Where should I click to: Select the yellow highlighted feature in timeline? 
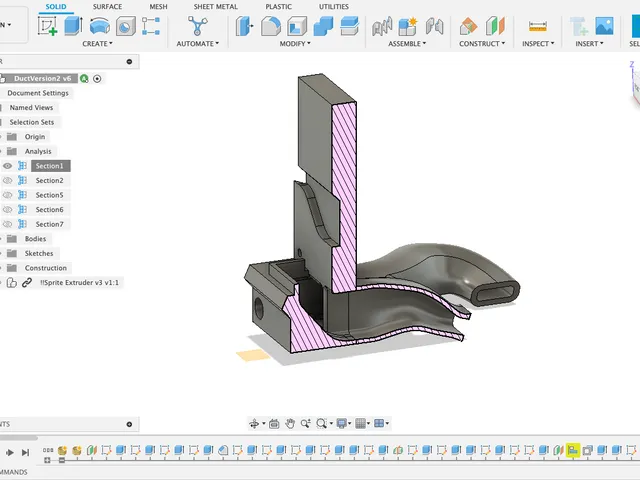pos(573,450)
